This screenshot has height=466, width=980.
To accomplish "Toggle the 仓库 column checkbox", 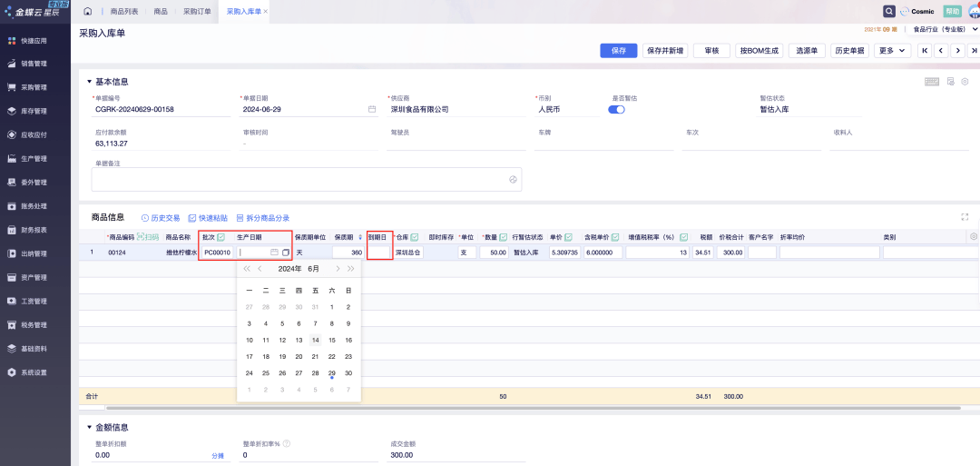I will [415, 237].
